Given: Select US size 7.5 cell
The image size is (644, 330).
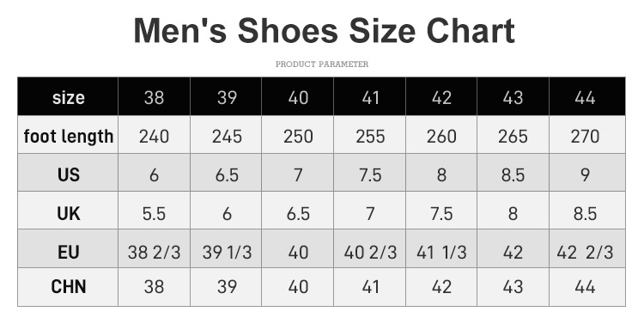Looking at the screenshot, I should tap(369, 173).
